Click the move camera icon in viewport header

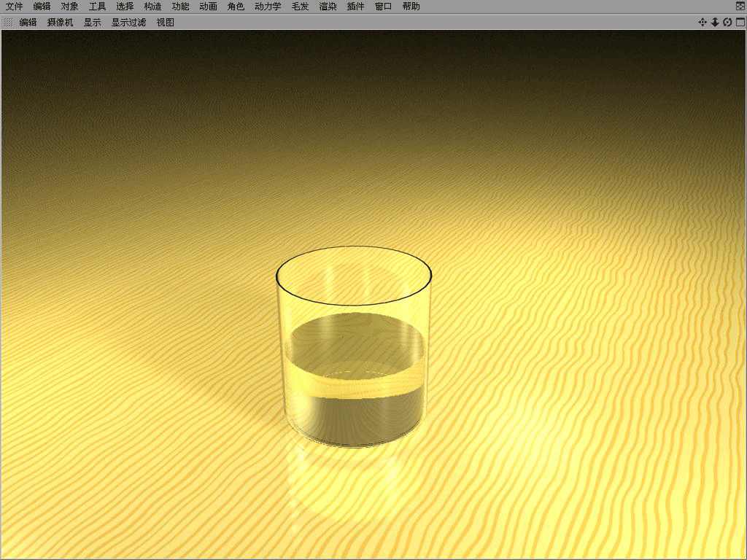point(703,23)
